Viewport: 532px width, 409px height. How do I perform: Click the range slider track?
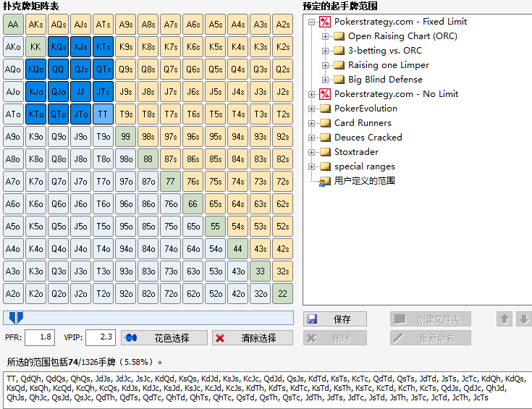[148, 318]
